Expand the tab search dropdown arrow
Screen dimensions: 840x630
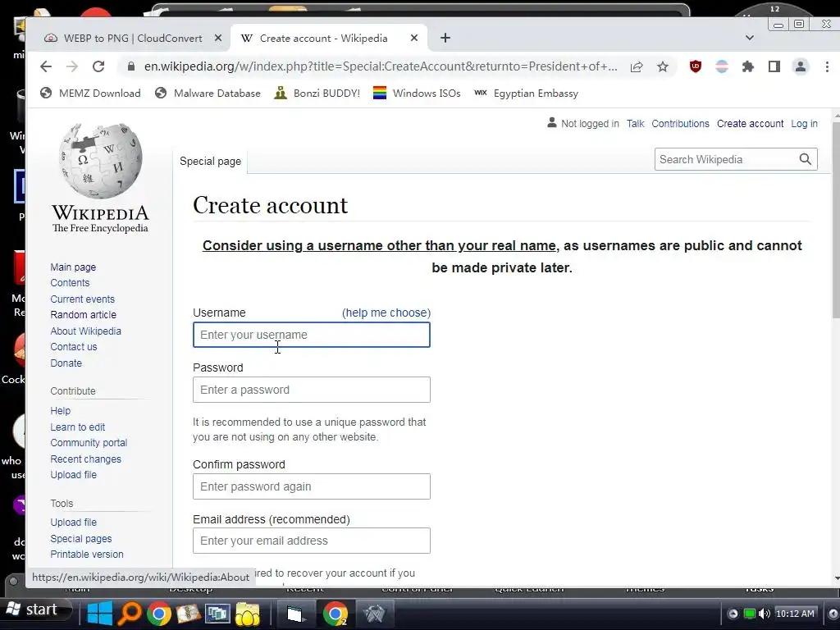(x=750, y=38)
